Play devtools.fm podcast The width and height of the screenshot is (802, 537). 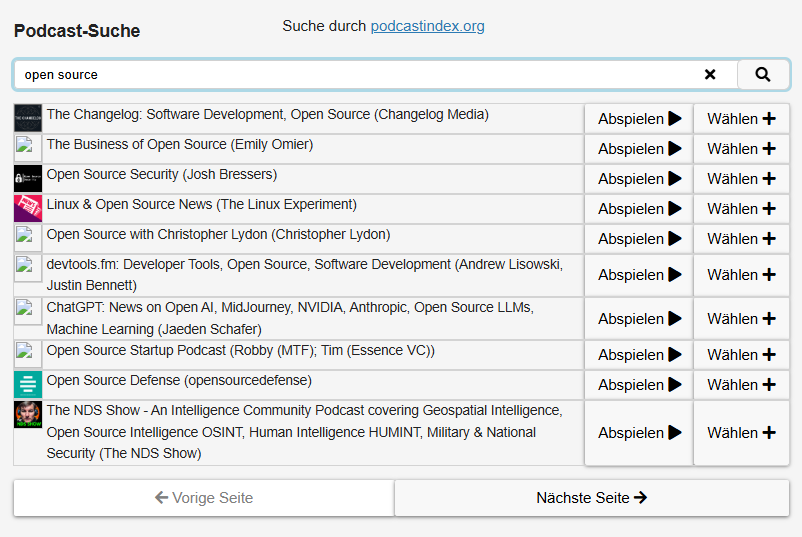(639, 275)
